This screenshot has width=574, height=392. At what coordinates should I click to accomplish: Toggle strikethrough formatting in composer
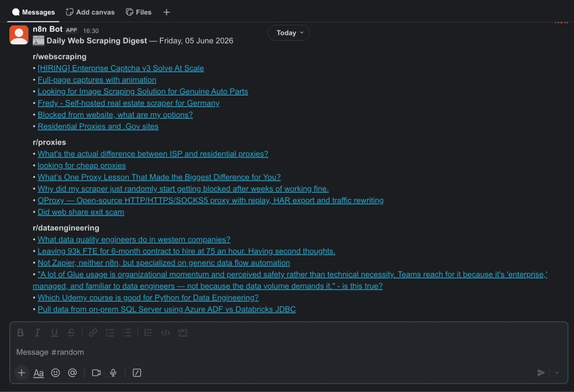click(71, 333)
